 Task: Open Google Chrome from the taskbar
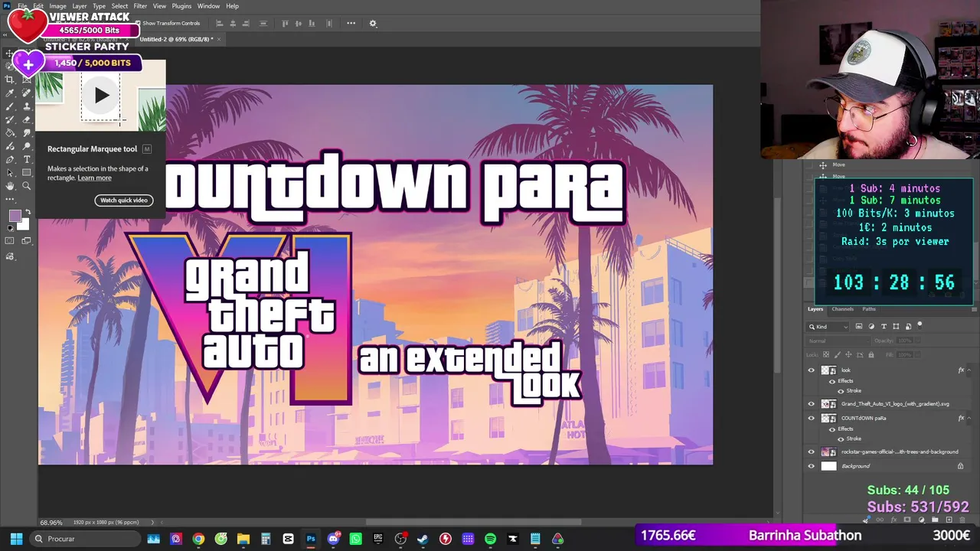(x=198, y=539)
